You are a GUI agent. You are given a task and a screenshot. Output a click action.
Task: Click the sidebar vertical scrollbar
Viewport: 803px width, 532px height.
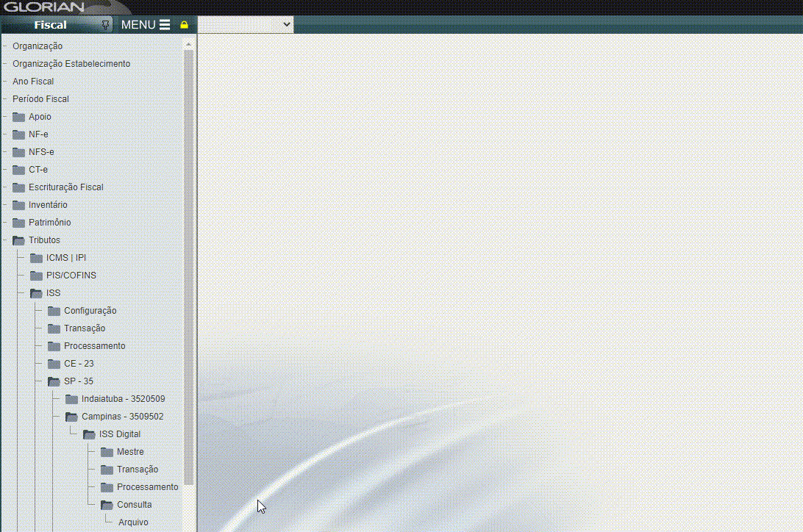188,265
